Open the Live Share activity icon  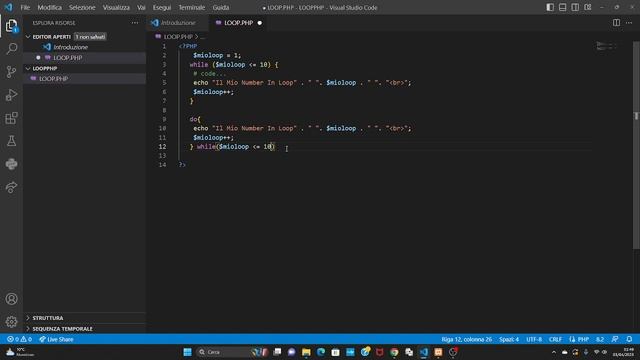(11, 187)
